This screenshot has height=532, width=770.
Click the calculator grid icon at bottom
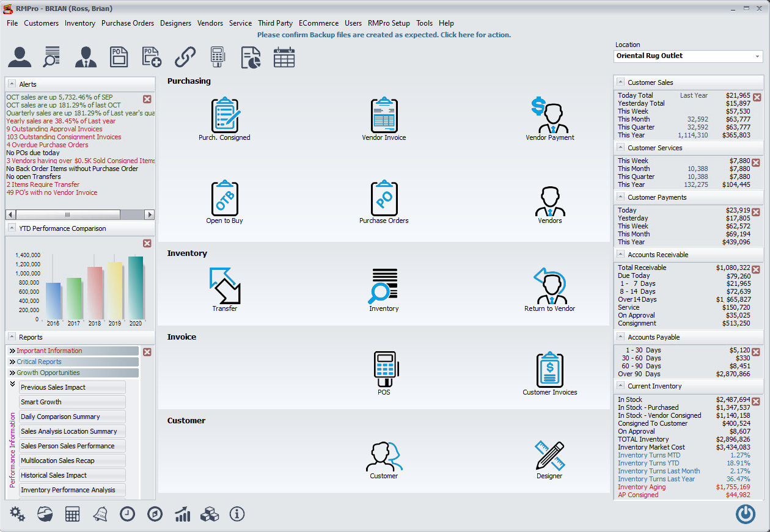(x=73, y=514)
